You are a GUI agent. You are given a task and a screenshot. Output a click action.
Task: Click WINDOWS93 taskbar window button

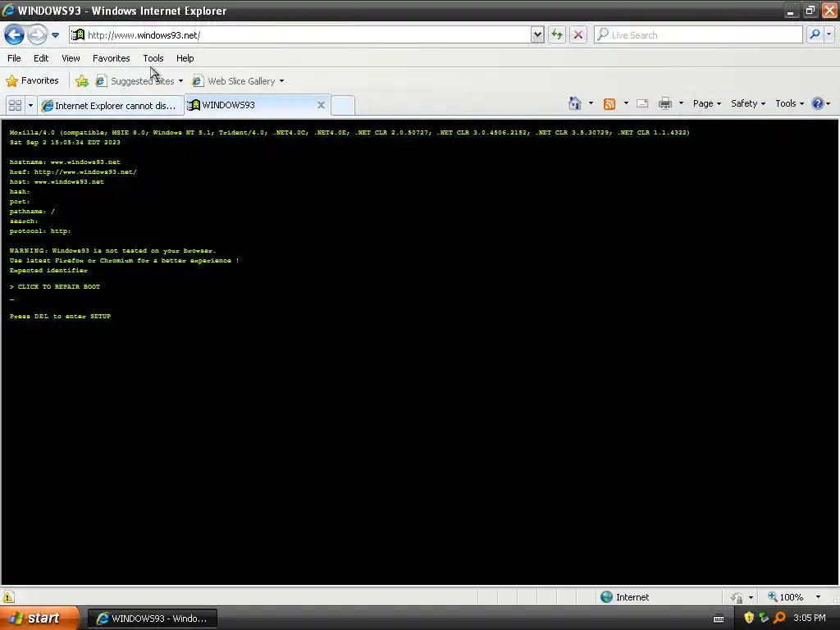click(x=152, y=619)
